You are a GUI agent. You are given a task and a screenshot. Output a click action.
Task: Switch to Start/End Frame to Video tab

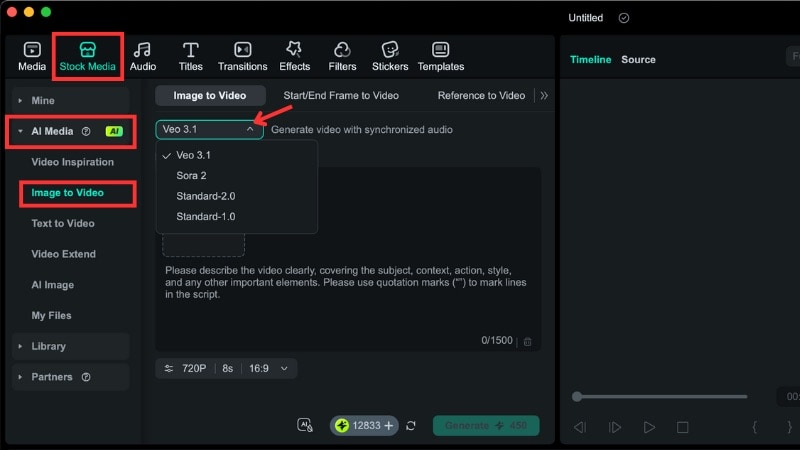click(341, 95)
